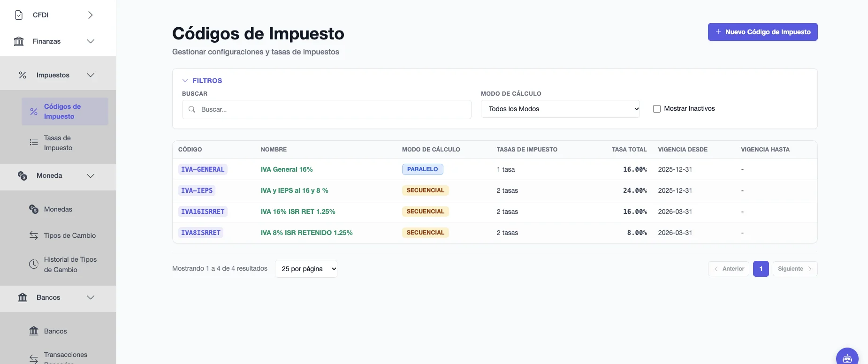This screenshot has height=364, width=868.
Task: Open Tipos de Cambio menu item
Action: (65, 235)
